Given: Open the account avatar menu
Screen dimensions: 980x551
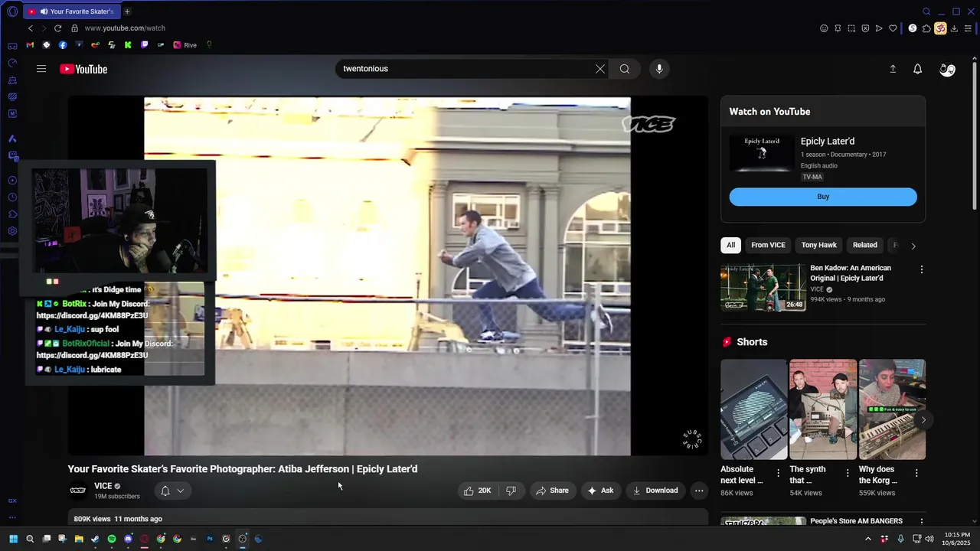Looking at the screenshot, I should [x=947, y=70].
